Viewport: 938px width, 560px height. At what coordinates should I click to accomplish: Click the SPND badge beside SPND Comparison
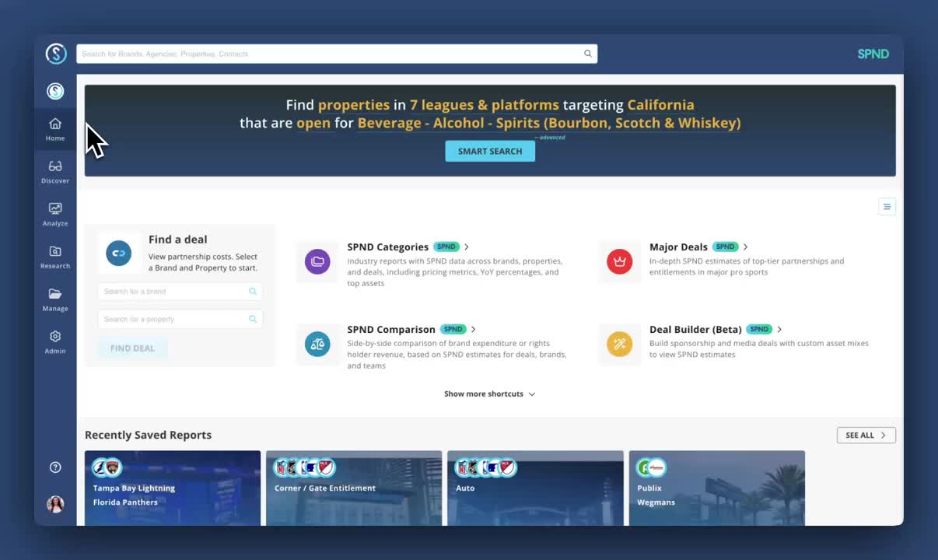[453, 329]
